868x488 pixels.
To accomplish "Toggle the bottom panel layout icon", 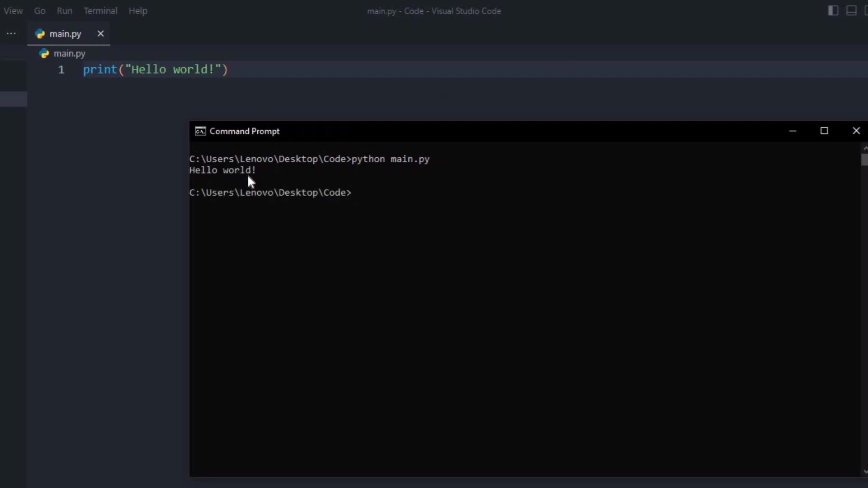I will click(x=851, y=10).
